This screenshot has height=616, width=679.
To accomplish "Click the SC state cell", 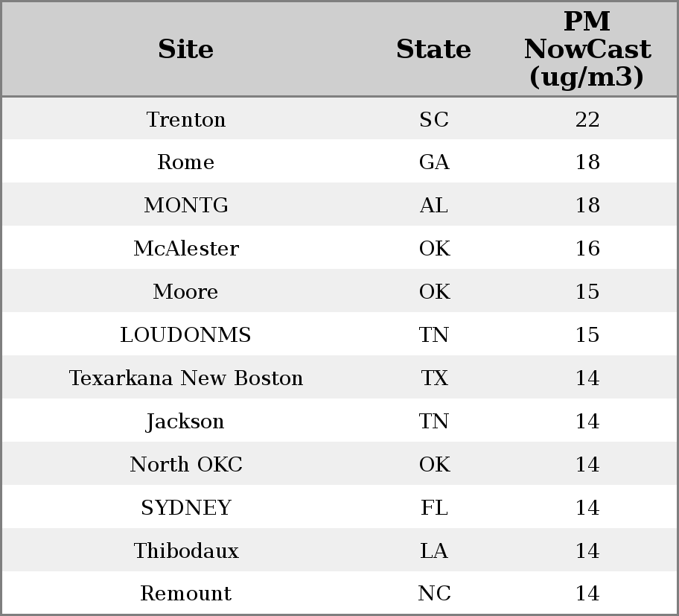I will [434, 120].
